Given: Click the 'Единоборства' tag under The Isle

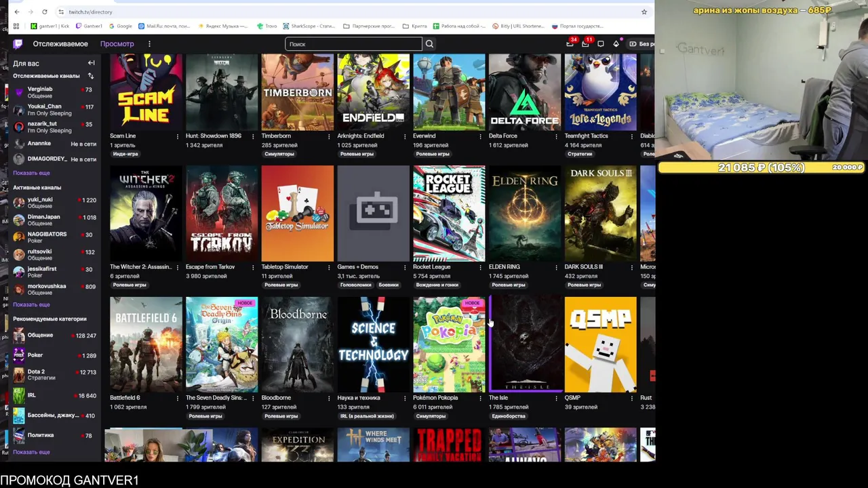Looking at the screenshot, I should click(509, 416).
